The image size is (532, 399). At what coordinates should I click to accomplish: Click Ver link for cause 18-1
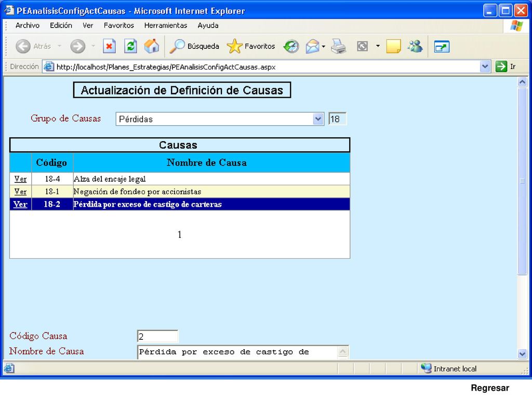20,192
